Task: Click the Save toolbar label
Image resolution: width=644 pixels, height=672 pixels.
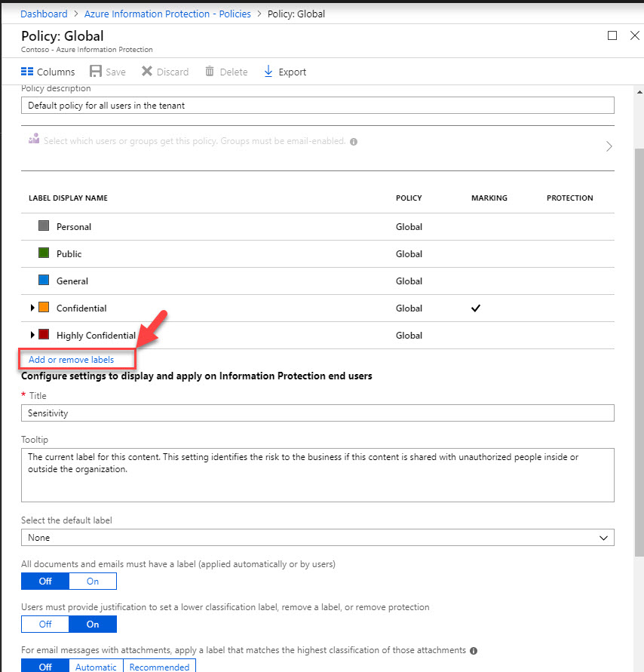Action: pyautogui.click(x=115, y=72)
